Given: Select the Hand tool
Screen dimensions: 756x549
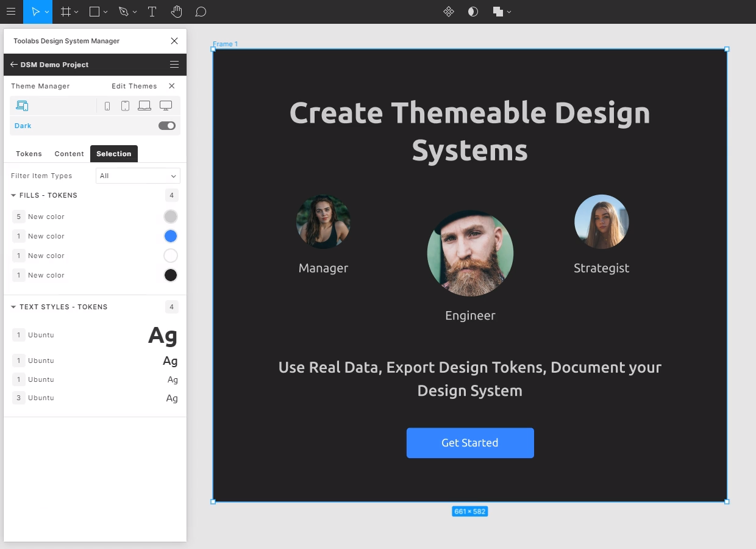Looking at the screenshot, I should 176,12.
